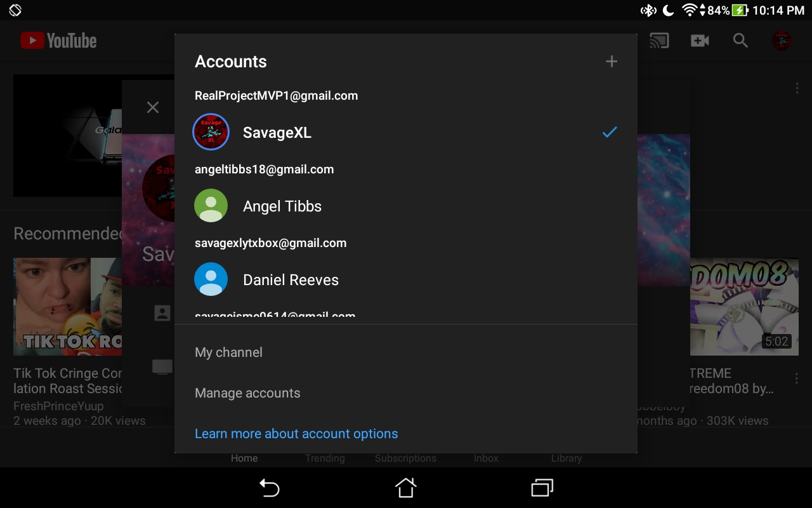Follow Learn more about account options link
812x508 pixels.
[x=296, y=434]
